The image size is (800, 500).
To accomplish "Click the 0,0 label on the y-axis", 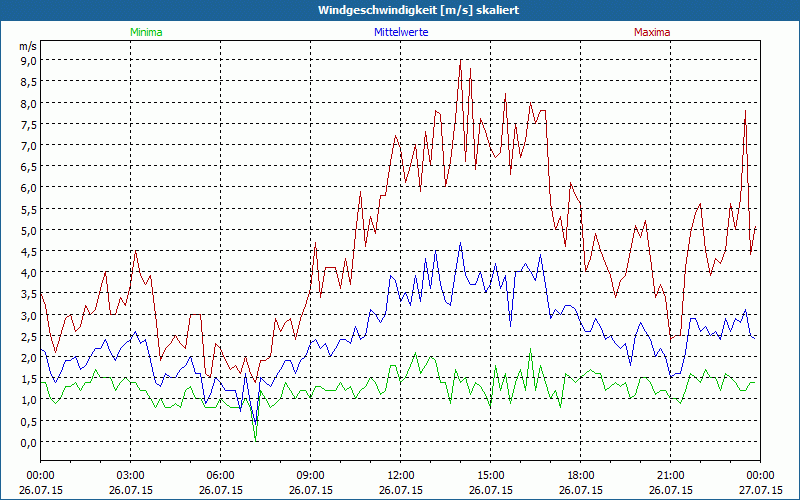I will point(28,442).
